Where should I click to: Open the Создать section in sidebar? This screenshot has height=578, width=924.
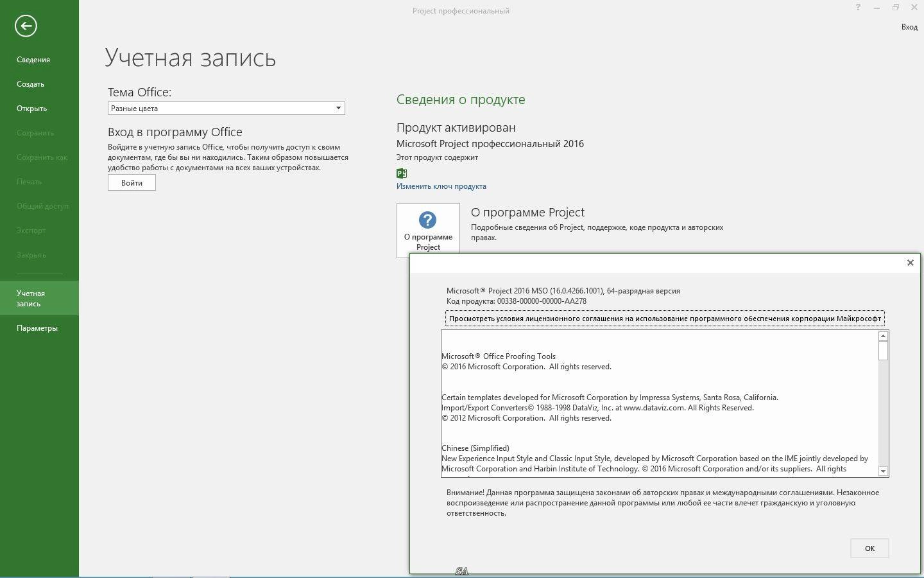(30, 83)
